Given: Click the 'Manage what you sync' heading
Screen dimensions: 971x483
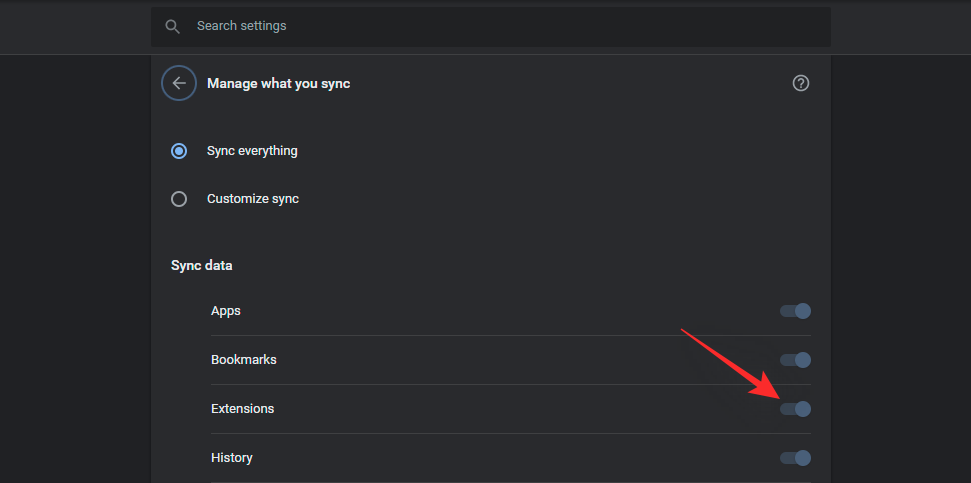Looking at the screenshot, I should coord(278,84).
